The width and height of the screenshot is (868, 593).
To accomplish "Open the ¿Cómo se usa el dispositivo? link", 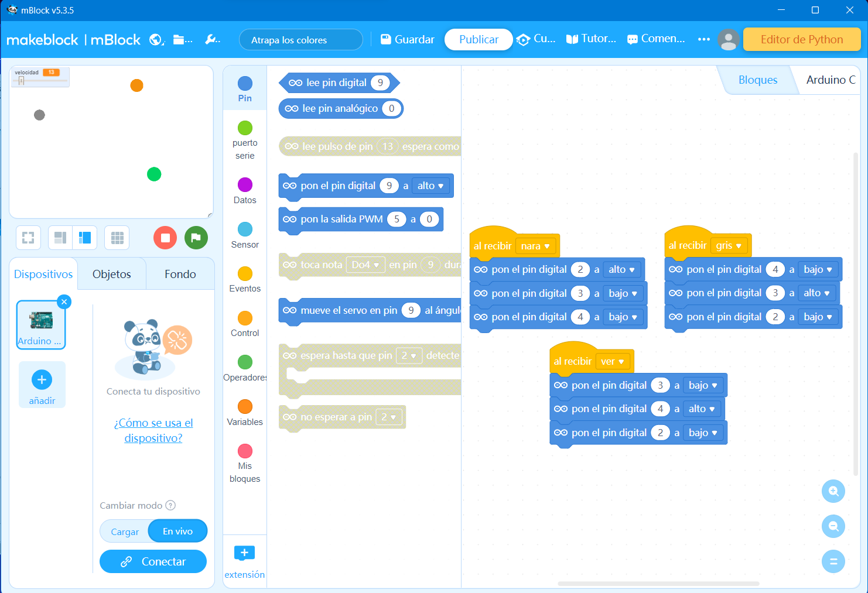I will [x=153, y=430].
